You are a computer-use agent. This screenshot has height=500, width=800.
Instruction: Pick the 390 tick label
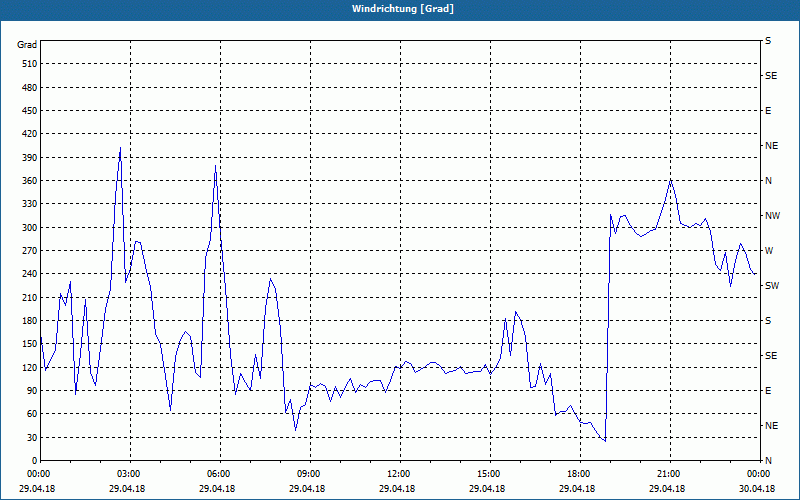tap(30, 157)
